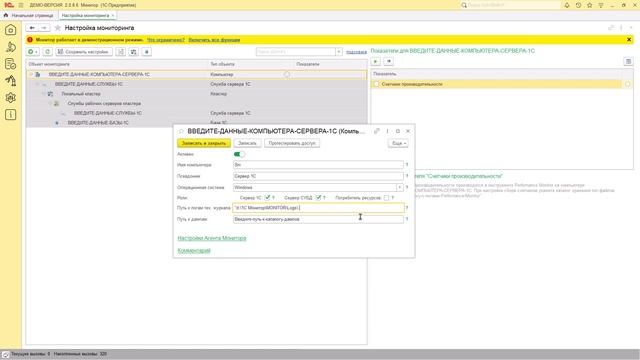Click the play button in indicators panel
This screenshot has width=640, height=360.
click(376, 61)
